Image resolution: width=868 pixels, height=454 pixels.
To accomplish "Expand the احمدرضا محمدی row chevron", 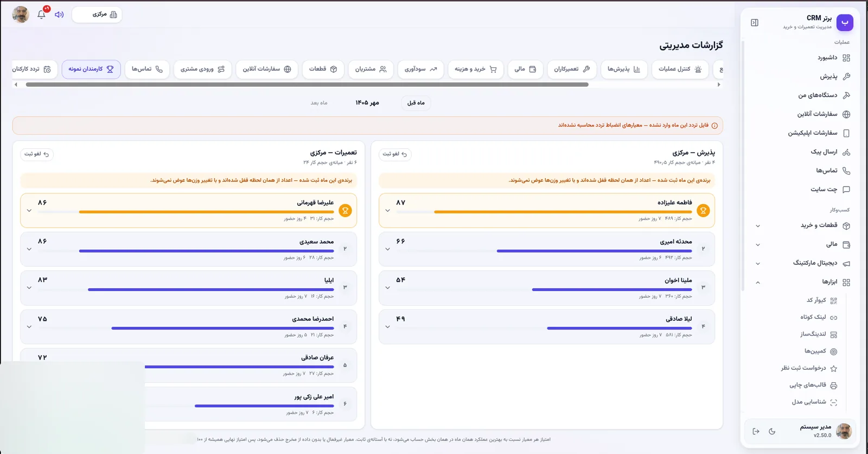I will 29,327.
